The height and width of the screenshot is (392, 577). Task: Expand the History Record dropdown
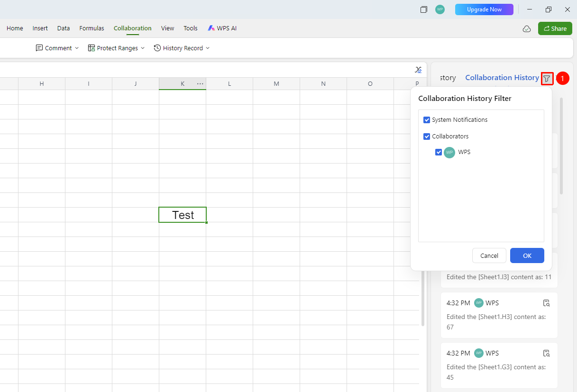pyautogui.click(x=182, y=48)
